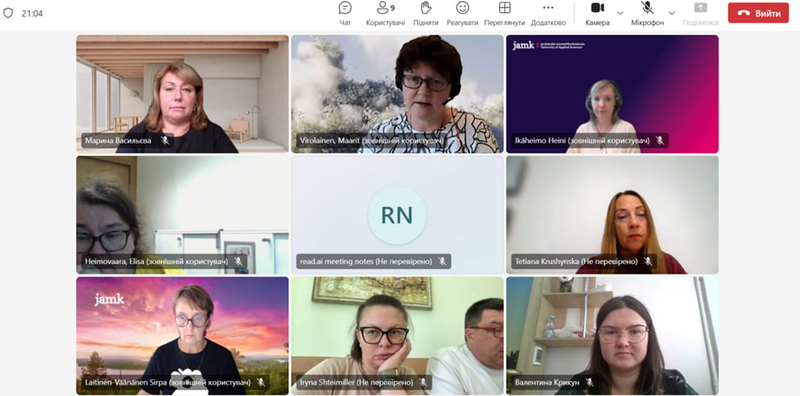Viewport: 800px width, 396px height.
Task: Click the label read.ai meeting notes
Action: (366, 261)
